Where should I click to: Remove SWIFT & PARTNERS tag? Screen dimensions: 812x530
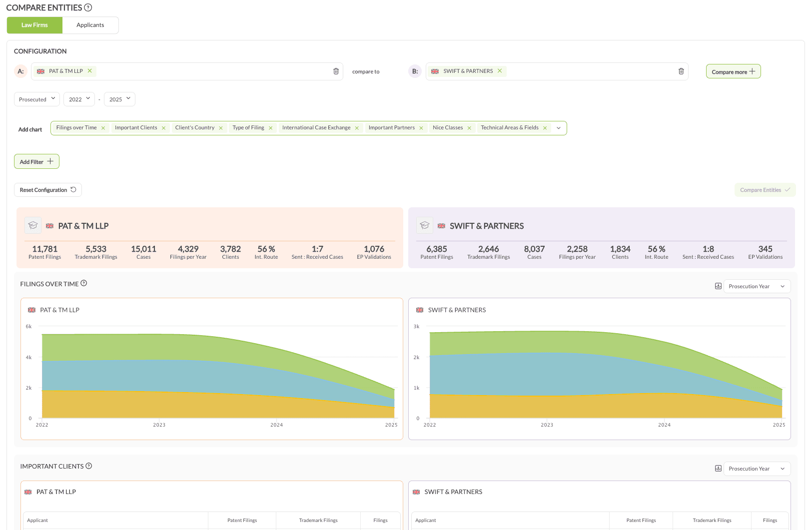point(500,71)
